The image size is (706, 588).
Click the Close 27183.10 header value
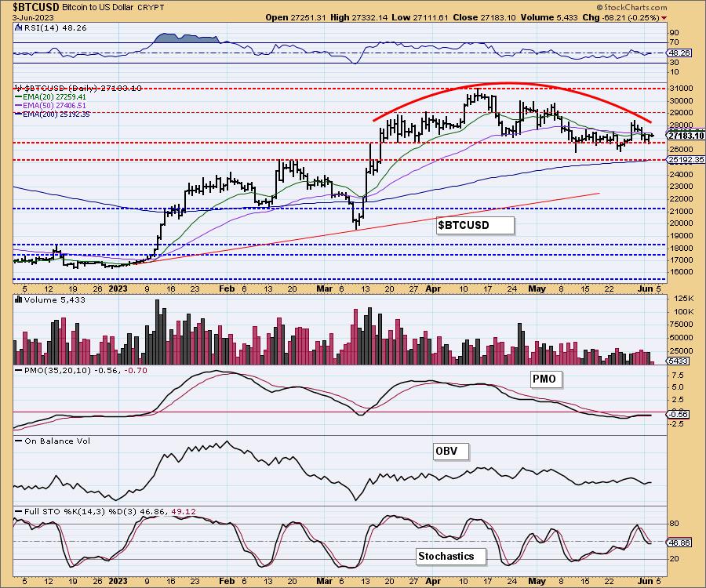tap(484, 17)
